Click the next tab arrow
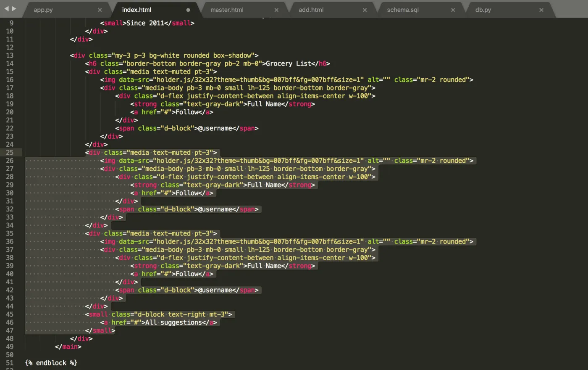Viewport: 588px width, 370px height. click(x=14, y=8)
